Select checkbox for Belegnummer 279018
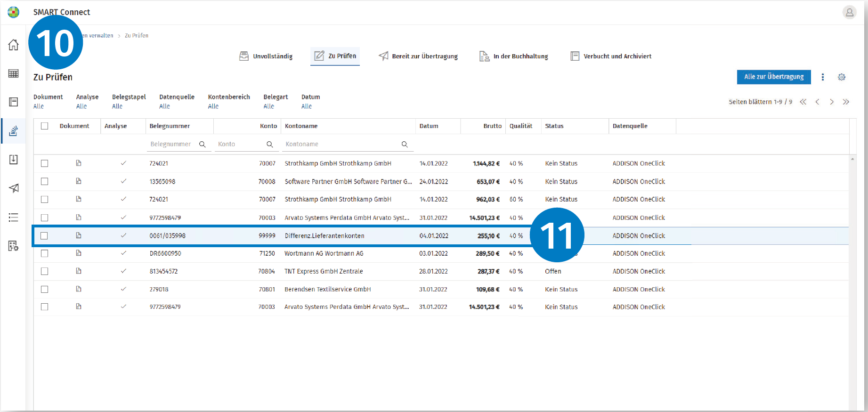The width and height of the screenshot is (868, 412). coord(45,290)
